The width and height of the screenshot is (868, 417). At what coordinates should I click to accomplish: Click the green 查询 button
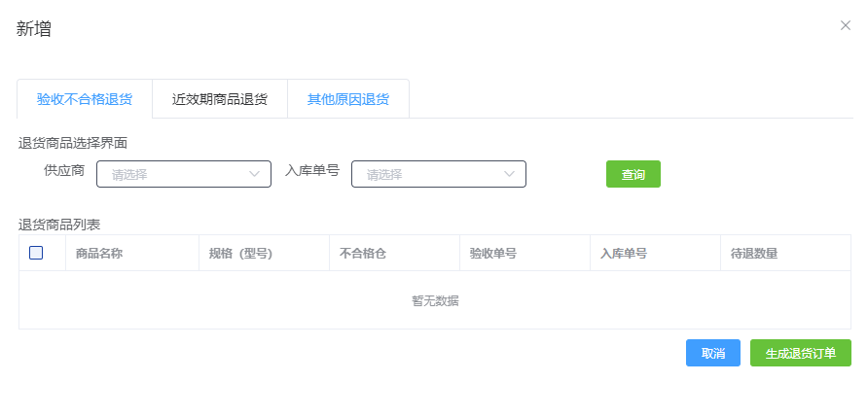[633, 174]
